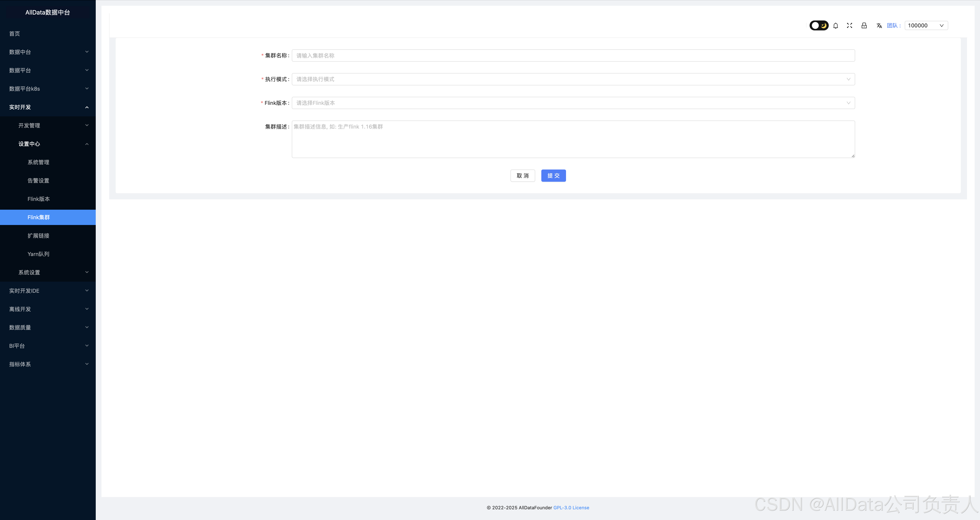
Task: Open the GPL-3.0 License link
Action: tap(571, 507)
